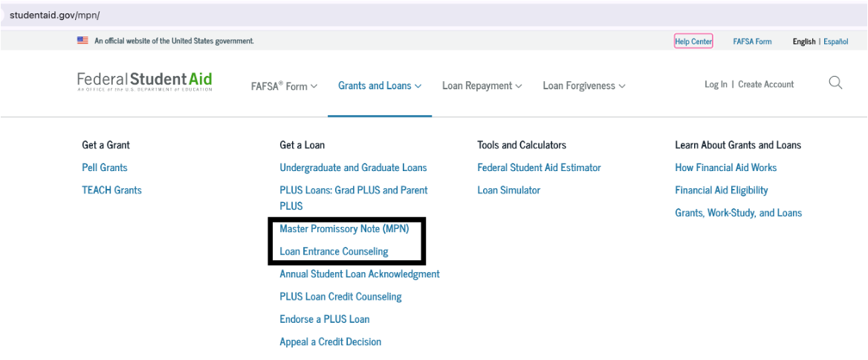This screenshot has height=360, width=868.
Task: Click the US flag icon
Action: coord(82,40)
